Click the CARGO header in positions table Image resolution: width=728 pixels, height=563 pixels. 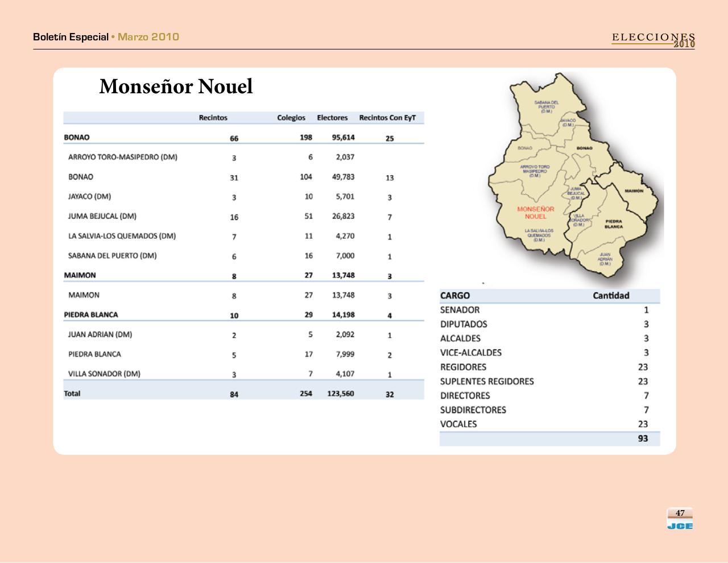coord(455,296)
